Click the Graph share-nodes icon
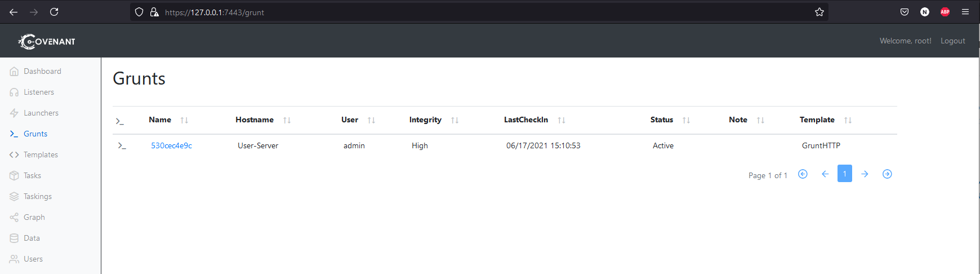Image resolution: width=980 pixels, height=274 pixels. tap(14, 218)
